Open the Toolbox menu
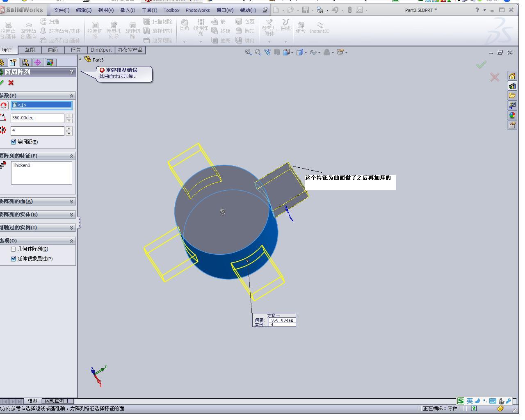The height and width of the screenshot is (420, 525). coord(171,10)
